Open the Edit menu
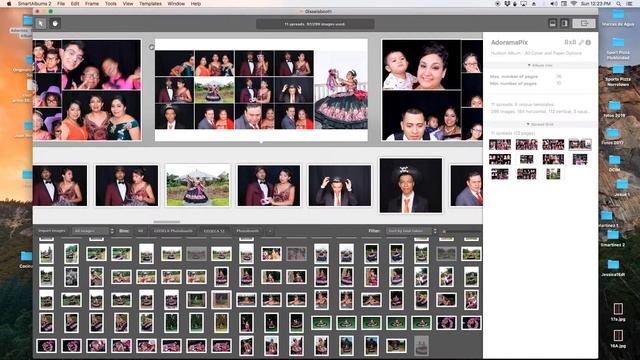 (75, 4)
